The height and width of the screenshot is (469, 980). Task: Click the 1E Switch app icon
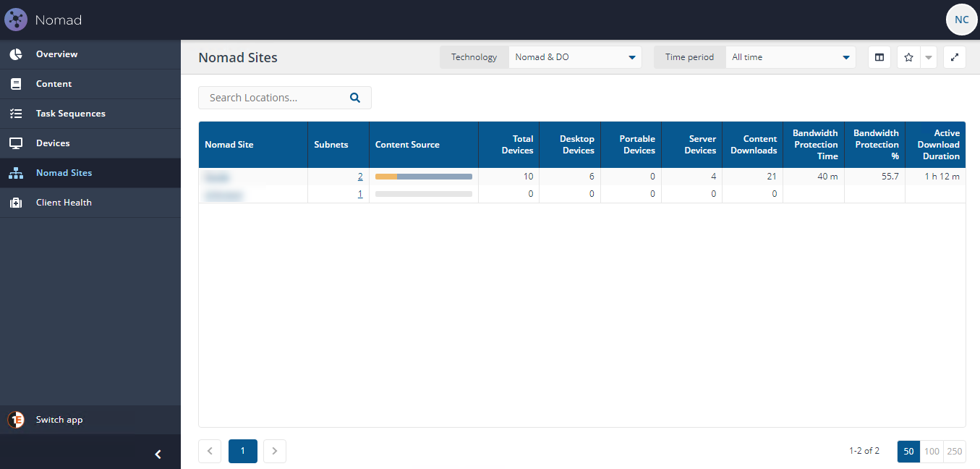tap(16, 420)
